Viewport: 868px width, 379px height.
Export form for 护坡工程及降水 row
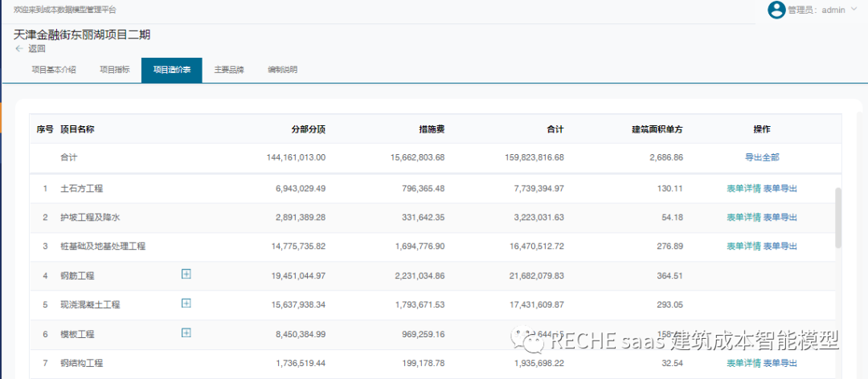point(780,218)
